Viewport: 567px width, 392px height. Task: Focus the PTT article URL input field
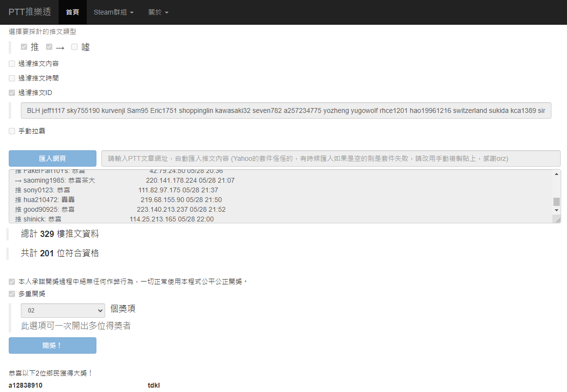[x=331, y=158]
